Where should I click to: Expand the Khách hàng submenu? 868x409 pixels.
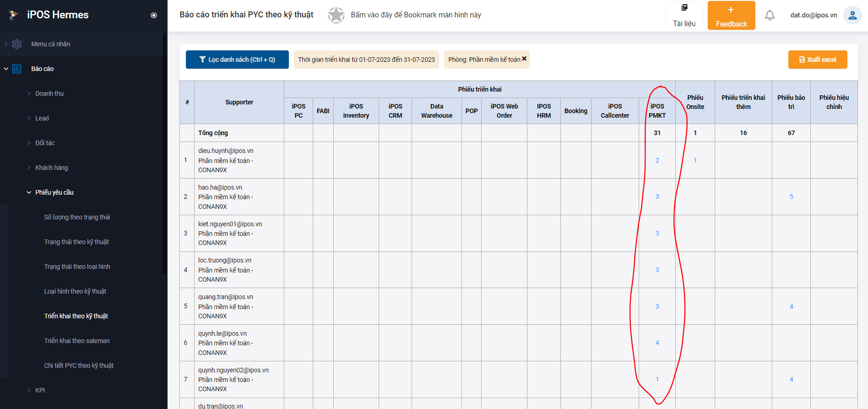29,168
